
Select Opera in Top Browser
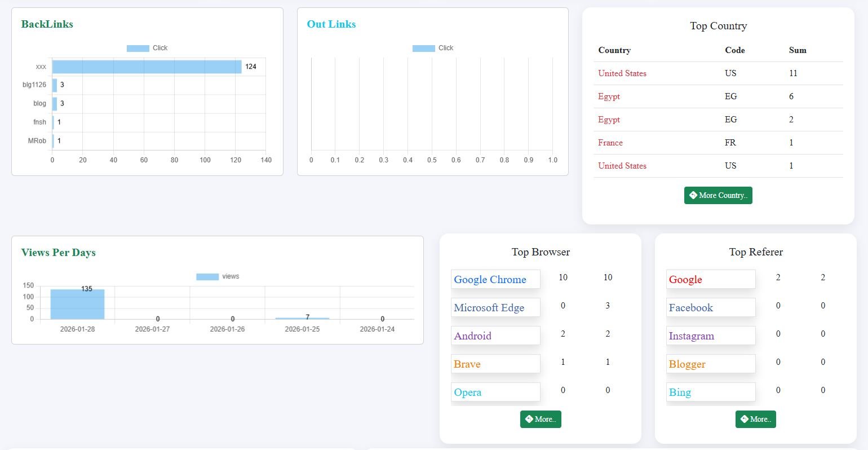point(495,392)
